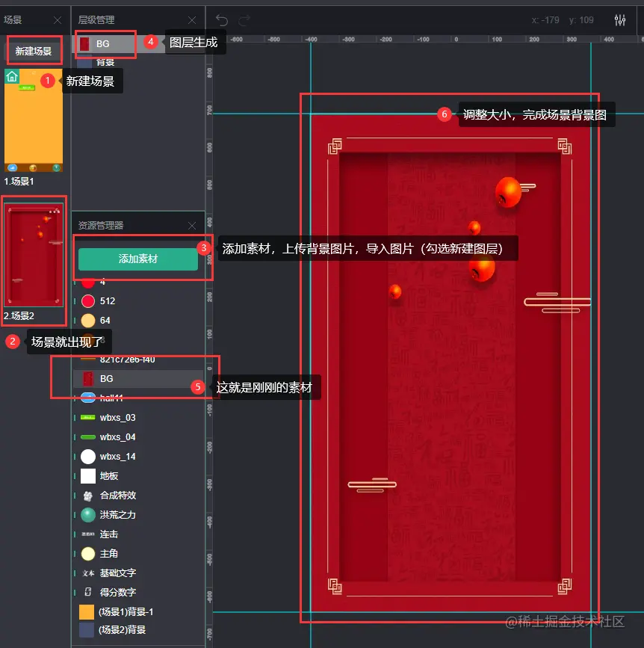Click the 资源管理器 panel title
This screenshot has height=648, width=644.
[x=101, y=225]
